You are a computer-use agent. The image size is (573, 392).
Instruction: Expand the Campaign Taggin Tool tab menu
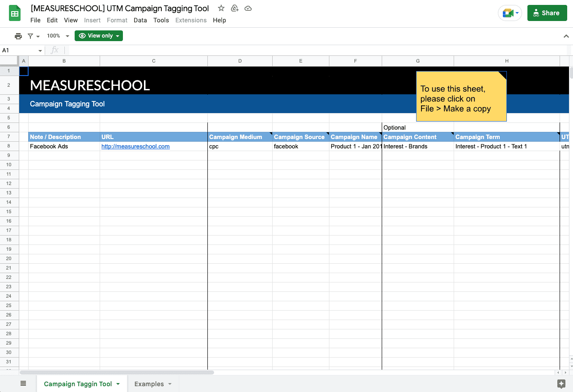pos(118,384)
